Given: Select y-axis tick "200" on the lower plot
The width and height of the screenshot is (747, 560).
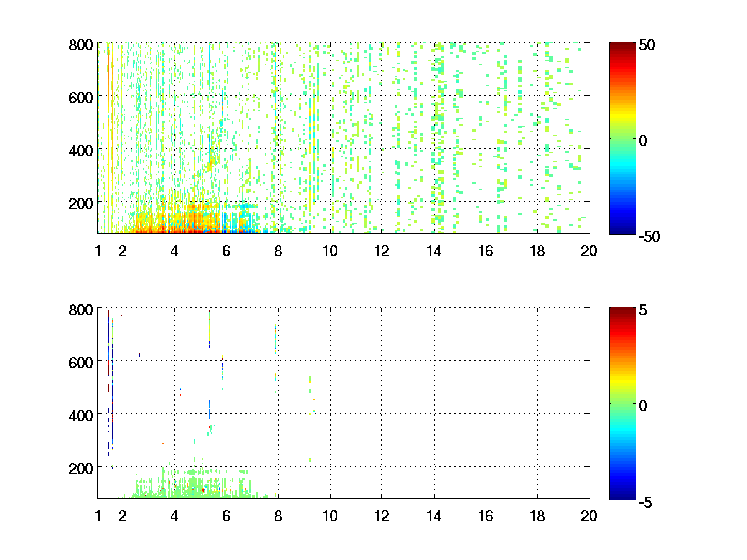Looking at the screenshot, I should click(x=81, y=467).
